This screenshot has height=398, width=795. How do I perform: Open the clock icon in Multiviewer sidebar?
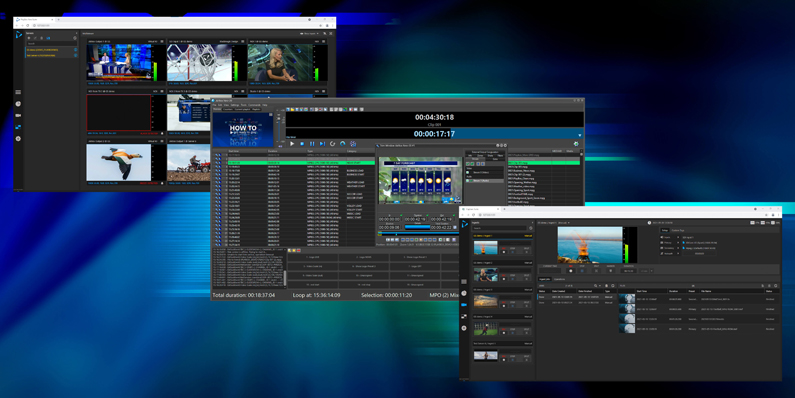(x=18, y=104)
